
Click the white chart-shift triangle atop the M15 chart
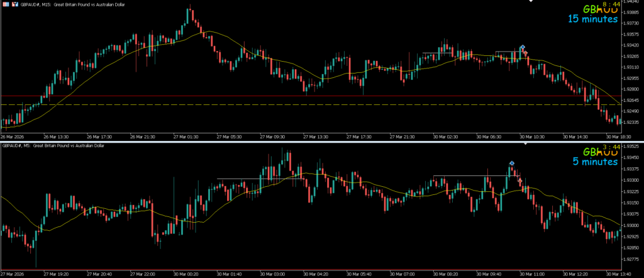pyautogui.click(x=530, y=2)
